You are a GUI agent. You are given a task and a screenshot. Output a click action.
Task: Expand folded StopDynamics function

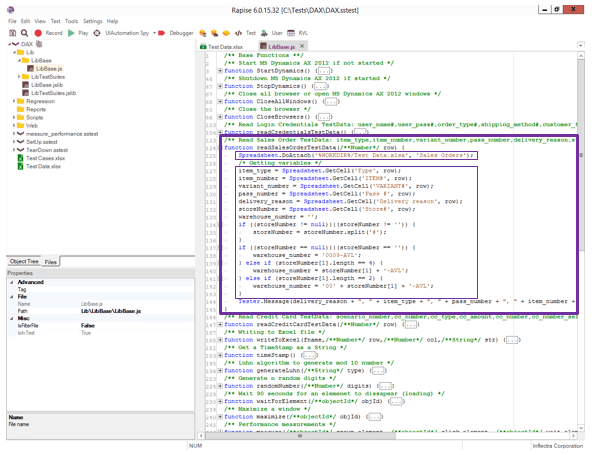pyautogui.click(x=220, y=86)
